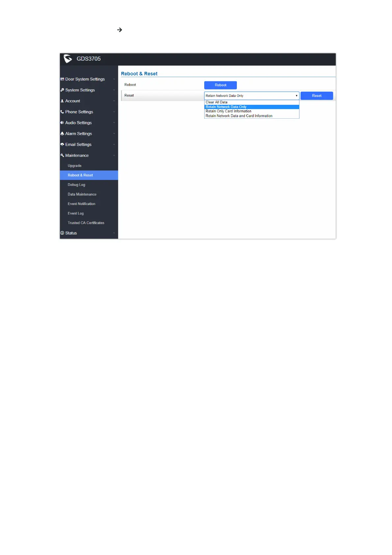Expand System Settings chevron

(x=114, y=90)
